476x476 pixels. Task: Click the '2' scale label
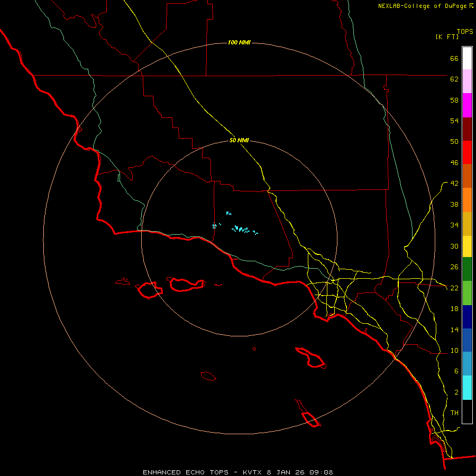(x=456, y=392)
